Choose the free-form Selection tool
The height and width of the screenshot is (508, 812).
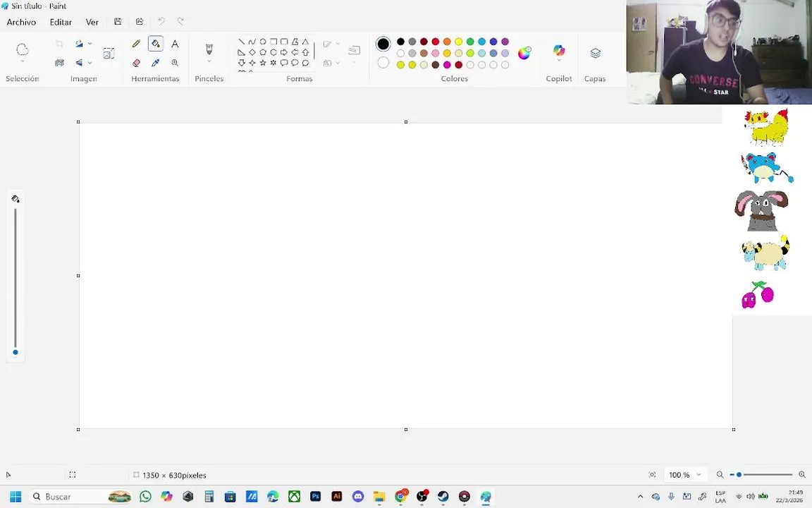pyautogui.click(x=23, y=49)
